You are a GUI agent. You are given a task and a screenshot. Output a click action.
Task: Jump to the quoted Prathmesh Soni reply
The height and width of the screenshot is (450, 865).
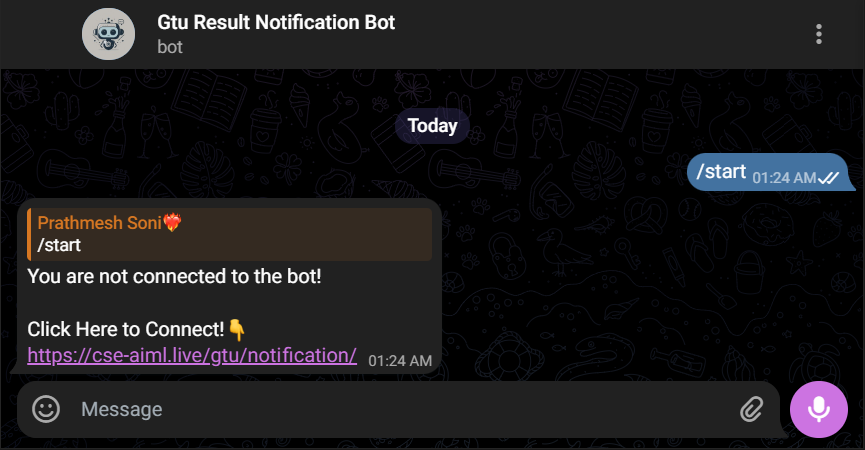pos(230,234)
